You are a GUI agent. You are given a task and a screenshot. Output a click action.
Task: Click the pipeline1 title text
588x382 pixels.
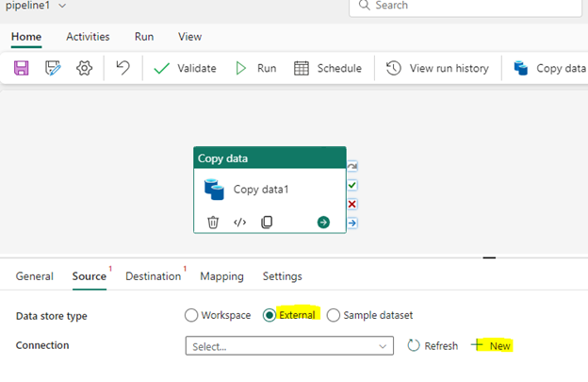tap(27, 6)
